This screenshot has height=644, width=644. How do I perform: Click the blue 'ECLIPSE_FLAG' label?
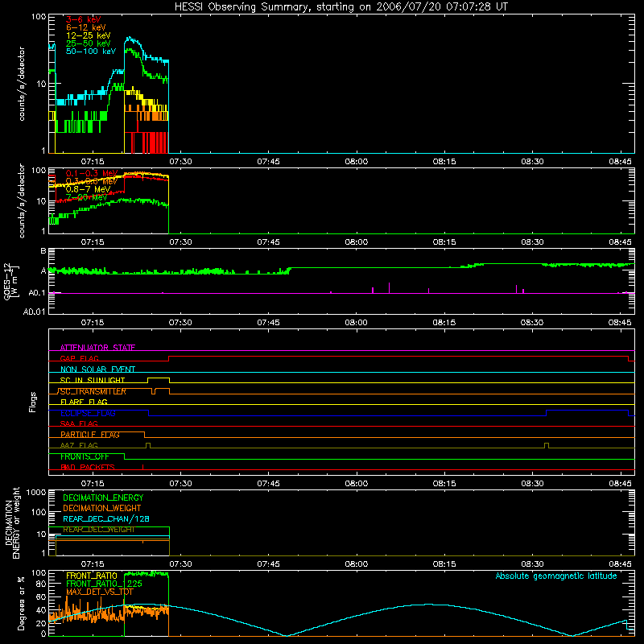tap(88, 413)
